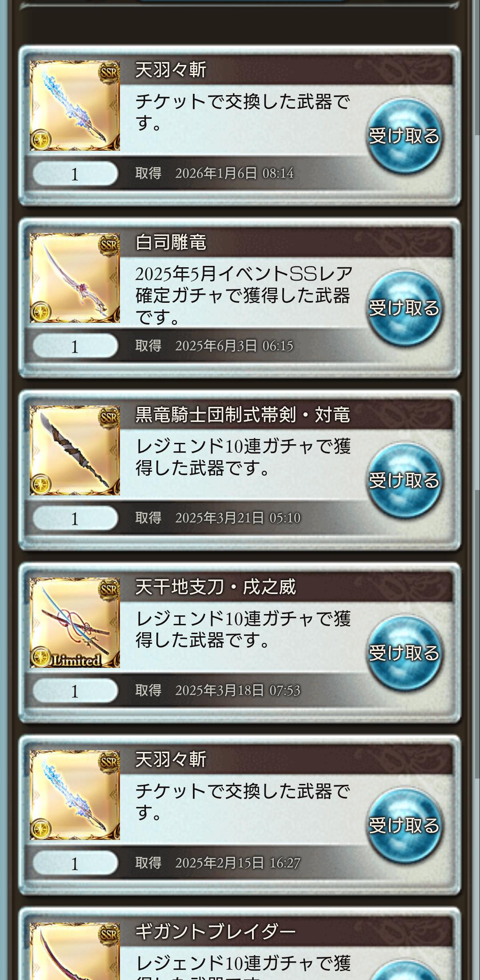Tap the quantity field of 黒竜騎士団制式帯剣・対竜

(x=75, y=518)
